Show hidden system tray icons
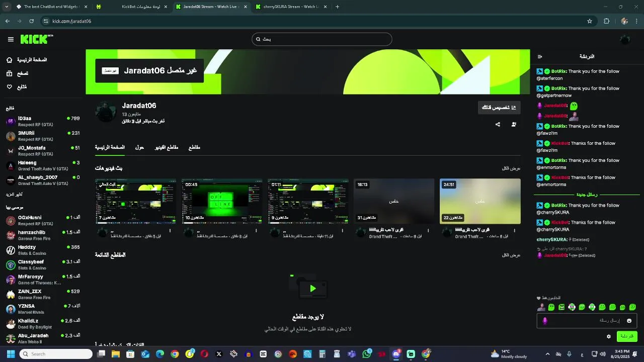The width and height of the screenshot is (644, 362). 547,354
